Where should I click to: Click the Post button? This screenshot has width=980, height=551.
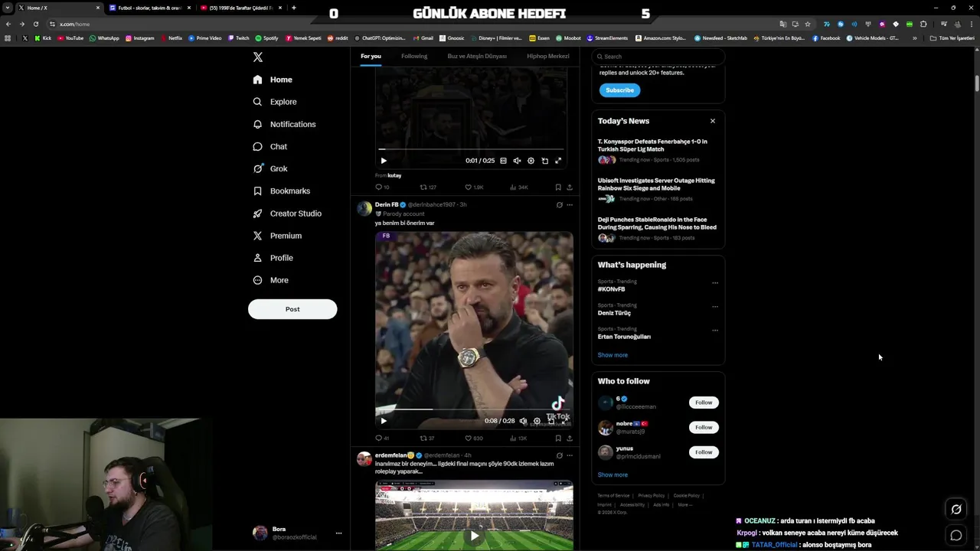[292, 309]
